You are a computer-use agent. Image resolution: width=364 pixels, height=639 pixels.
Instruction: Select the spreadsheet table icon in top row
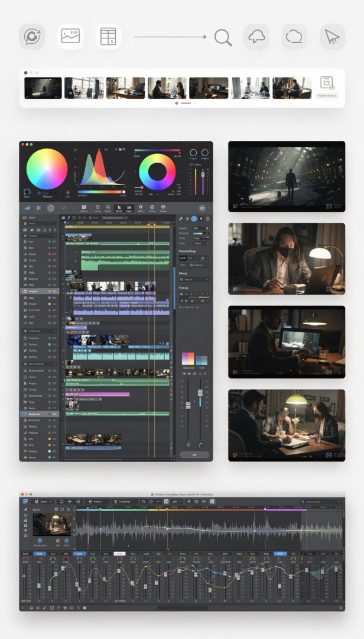pos(108,37)
